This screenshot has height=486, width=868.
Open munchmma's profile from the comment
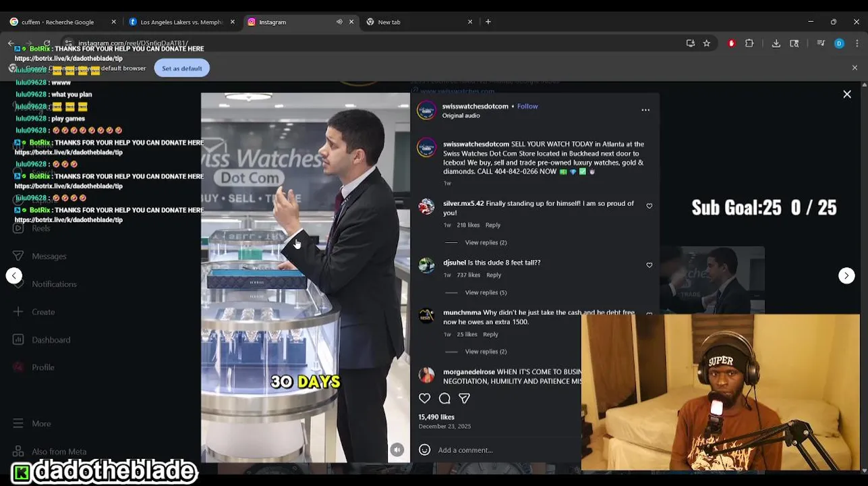click(x=462, y=313)
